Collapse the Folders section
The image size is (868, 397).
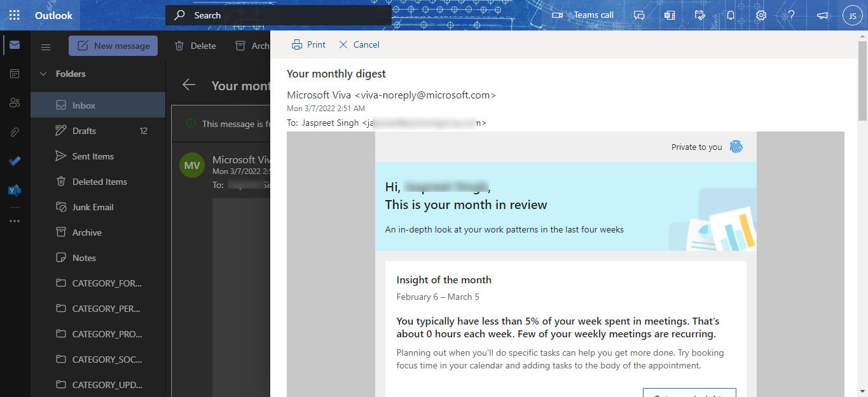coord(43,74)
